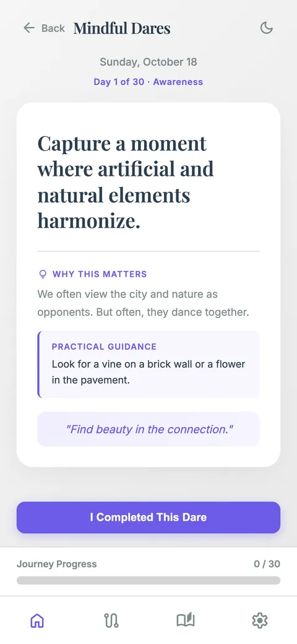Click the Journey Progress label
The width and height of the screenshot is (297, 644).
click(x=56, y=564)
